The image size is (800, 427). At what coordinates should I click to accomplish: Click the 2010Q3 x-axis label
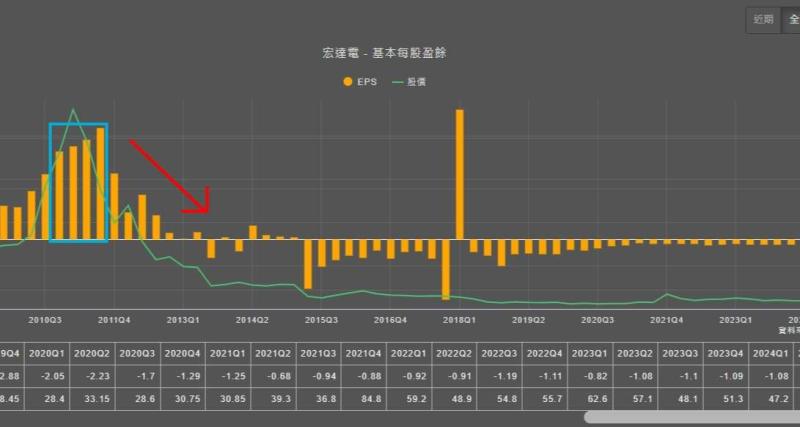click(45, 320)
